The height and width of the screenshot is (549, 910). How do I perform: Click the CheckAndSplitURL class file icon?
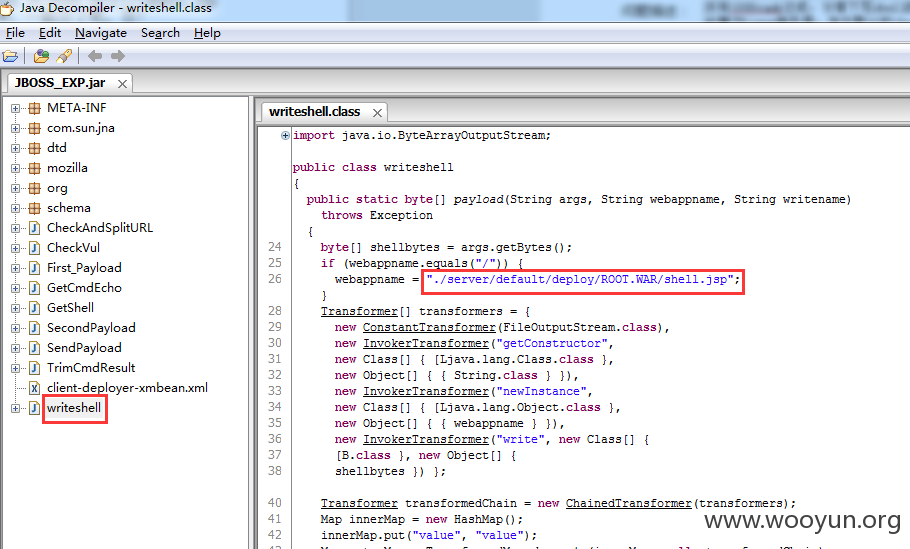35,228
